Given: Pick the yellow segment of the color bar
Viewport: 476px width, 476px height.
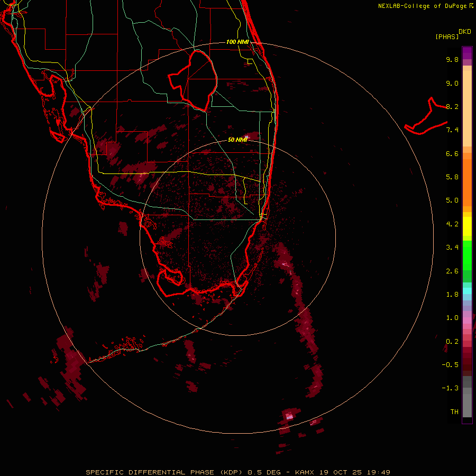Looking at the screenshot, I should point(467,226).
